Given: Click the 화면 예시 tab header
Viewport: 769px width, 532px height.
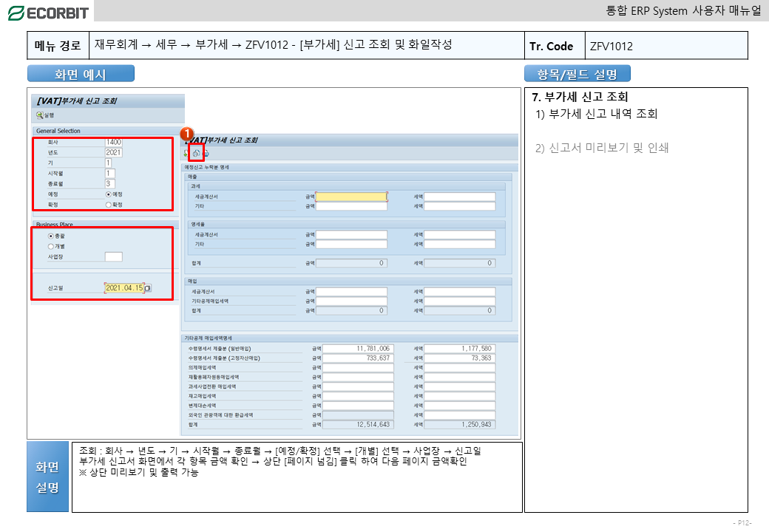Looking at the screenshot, I should pos(81,74).
